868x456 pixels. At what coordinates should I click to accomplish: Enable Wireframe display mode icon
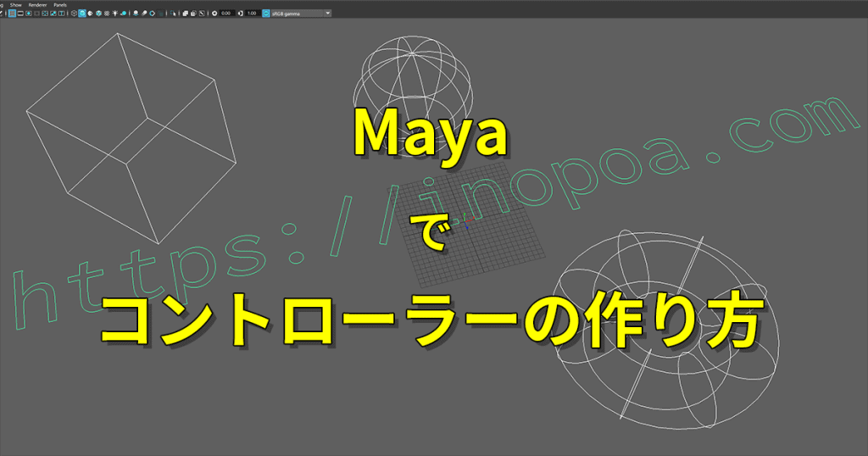(x=74, y=14)
